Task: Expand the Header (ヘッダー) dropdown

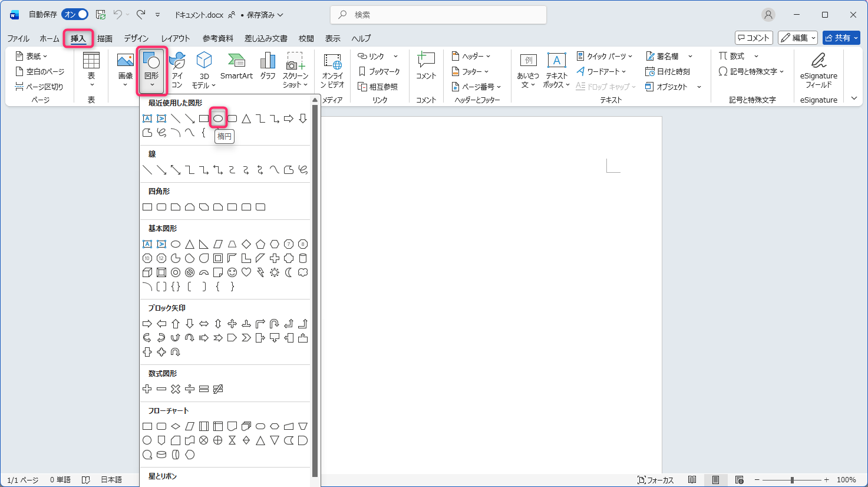Action: click(x=471, y=56)
